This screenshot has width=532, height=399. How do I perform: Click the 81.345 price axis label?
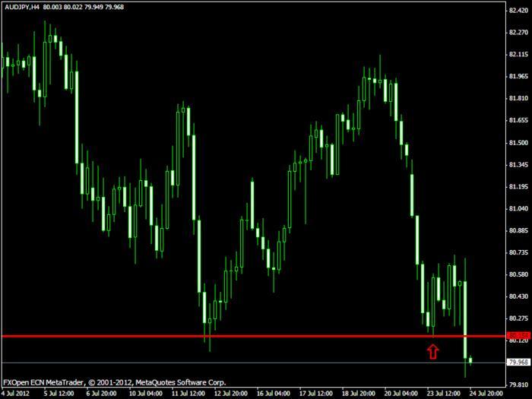[519, 165]
